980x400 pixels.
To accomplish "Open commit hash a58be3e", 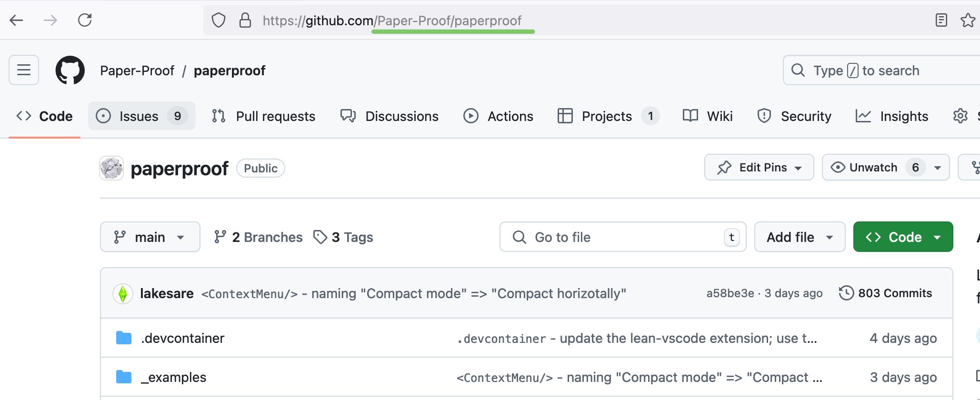I will click(x=730, y=293).
